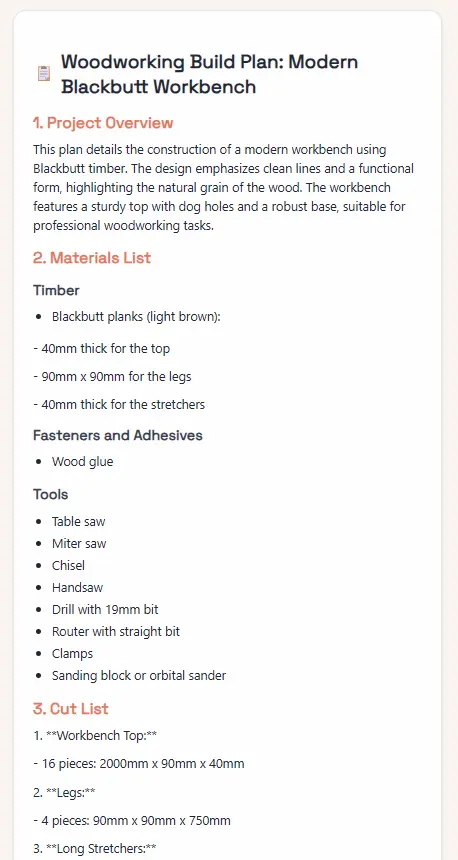Click the clipboard icon beside the title

pyautogui.click(x=44, y=73)
